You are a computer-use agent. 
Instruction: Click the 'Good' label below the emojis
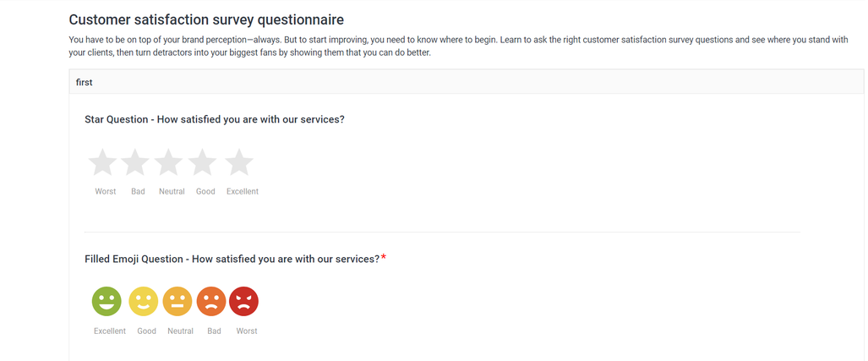click(147, 331)
